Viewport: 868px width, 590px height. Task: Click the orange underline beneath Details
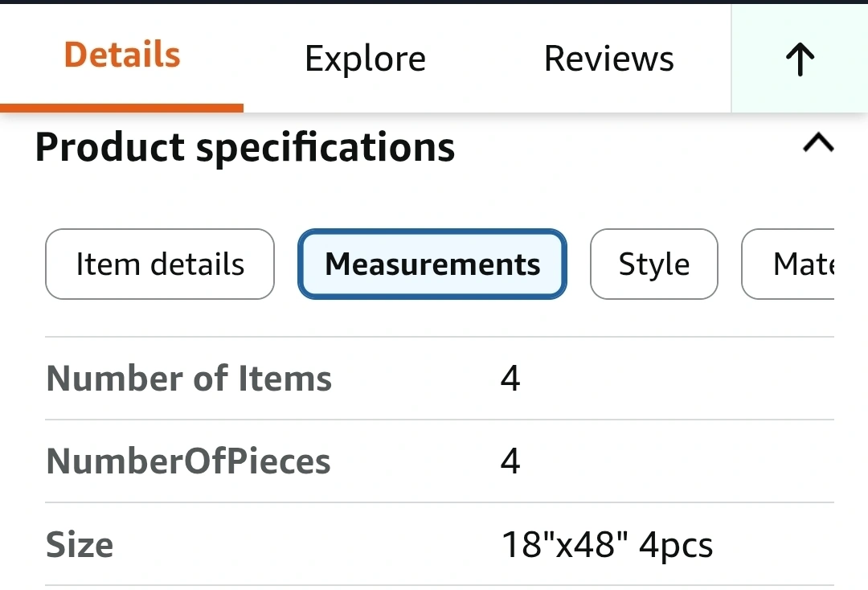point(122,108)
